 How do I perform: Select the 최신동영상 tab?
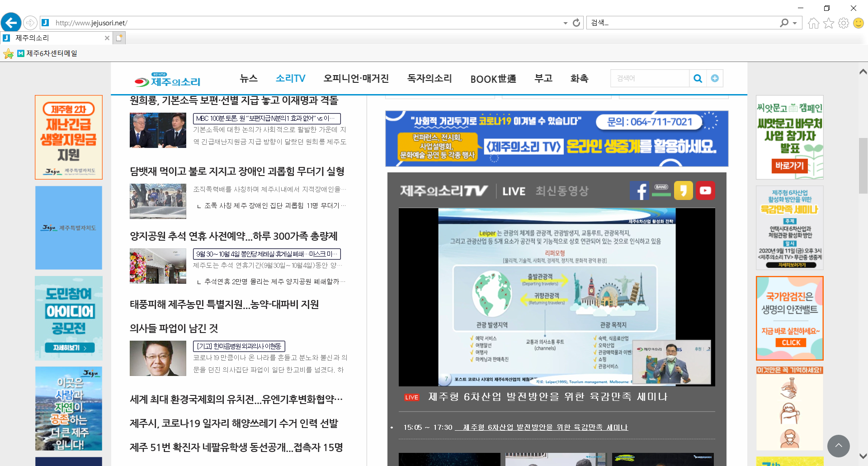point(562,191)
